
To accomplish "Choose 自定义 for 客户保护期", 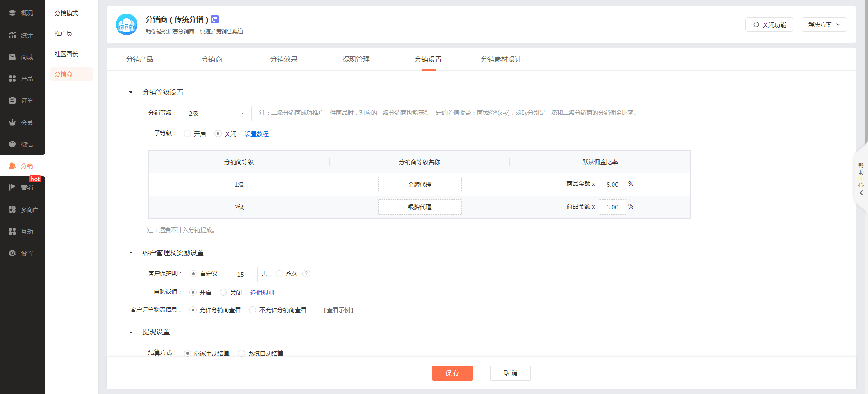I will pos(193,274).
